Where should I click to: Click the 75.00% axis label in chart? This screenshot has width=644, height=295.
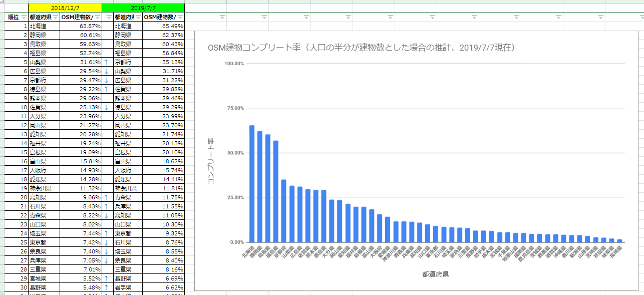pos(235,108)
